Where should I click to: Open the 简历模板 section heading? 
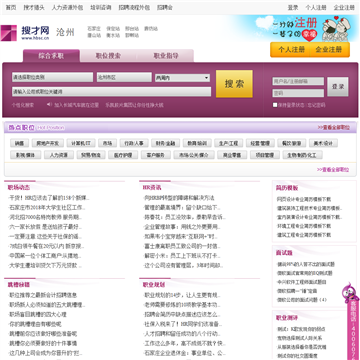[287, 188]
